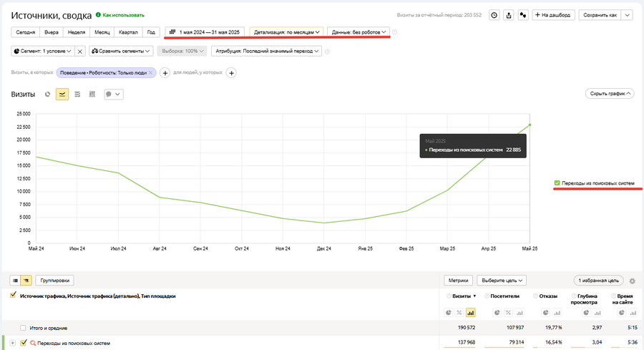Open the date range calendar picker

pyautogui.click(x=205, y=32)
